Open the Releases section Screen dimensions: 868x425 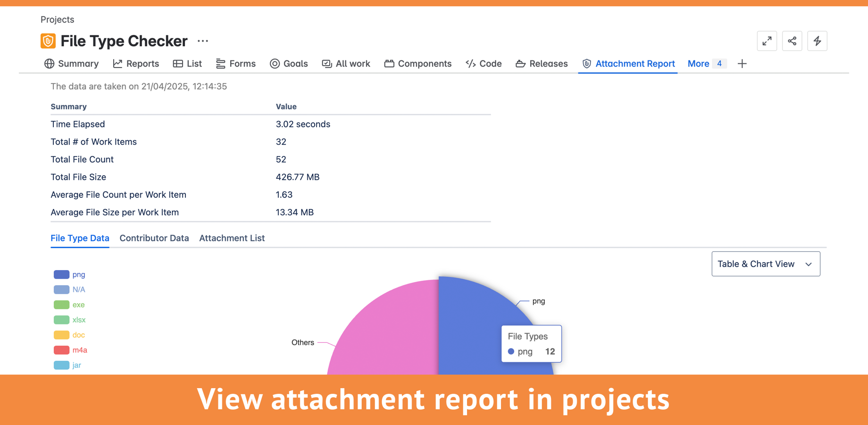click(x=549, y=64)
